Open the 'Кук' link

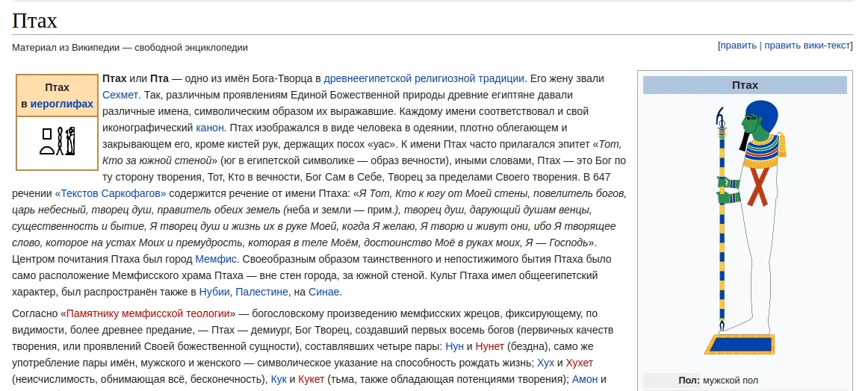coord(279,379)
